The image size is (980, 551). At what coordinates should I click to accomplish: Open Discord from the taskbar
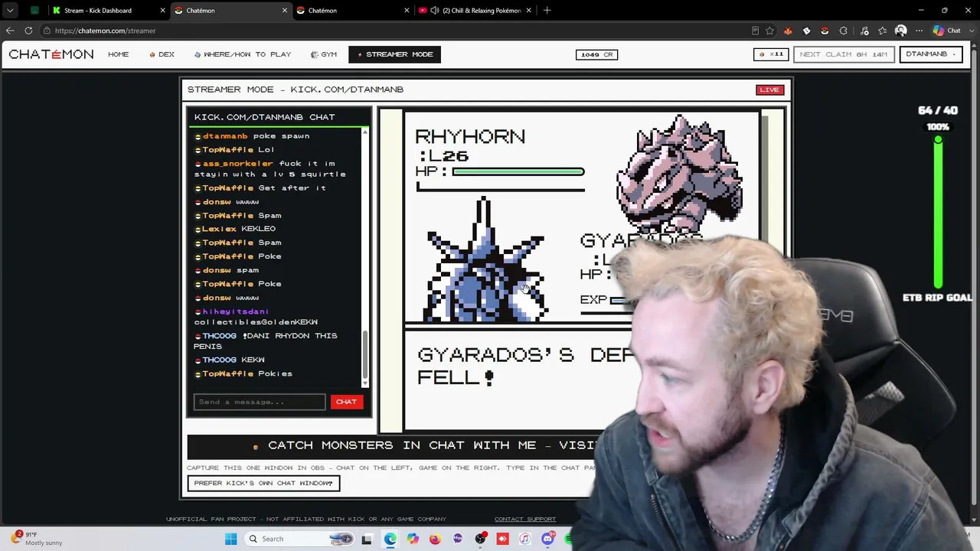click(x=547, y=539)
